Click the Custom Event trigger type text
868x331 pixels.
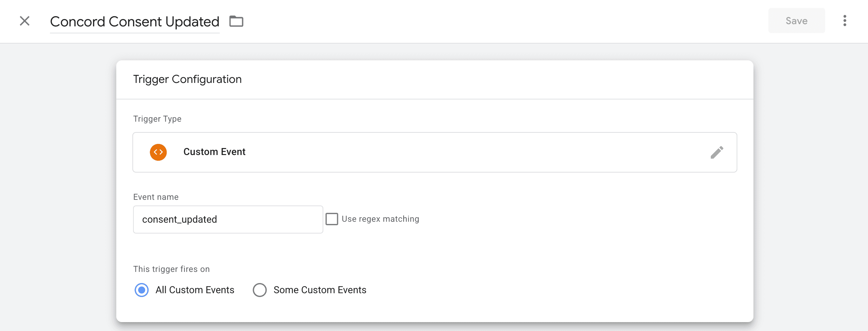pyautogui.click(x=214, y=152)
